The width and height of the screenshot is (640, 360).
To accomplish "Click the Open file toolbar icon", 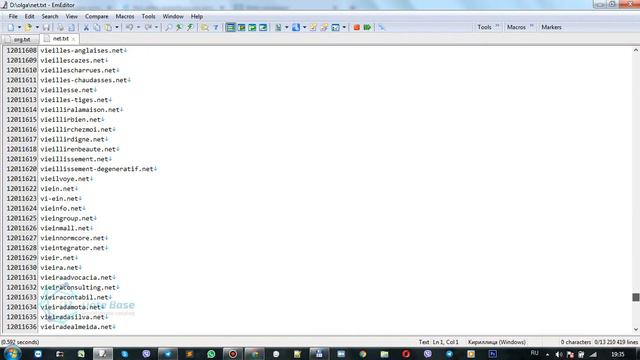I will point(28,27).
